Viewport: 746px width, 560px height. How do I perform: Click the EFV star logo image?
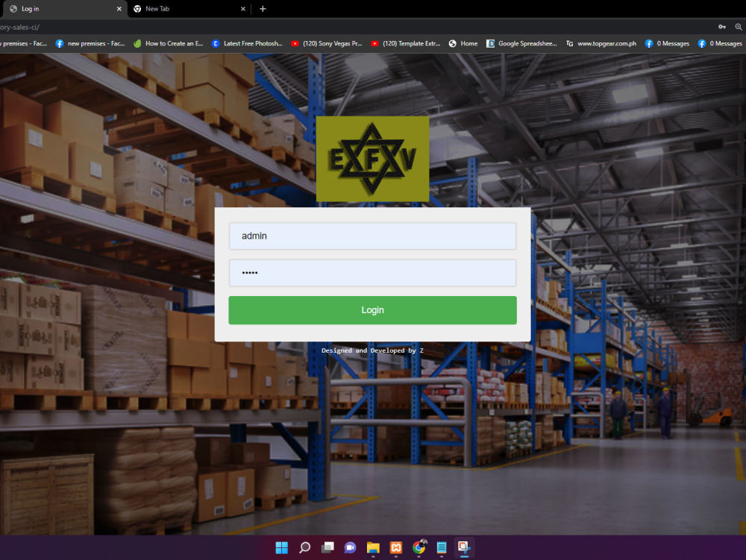372,160
